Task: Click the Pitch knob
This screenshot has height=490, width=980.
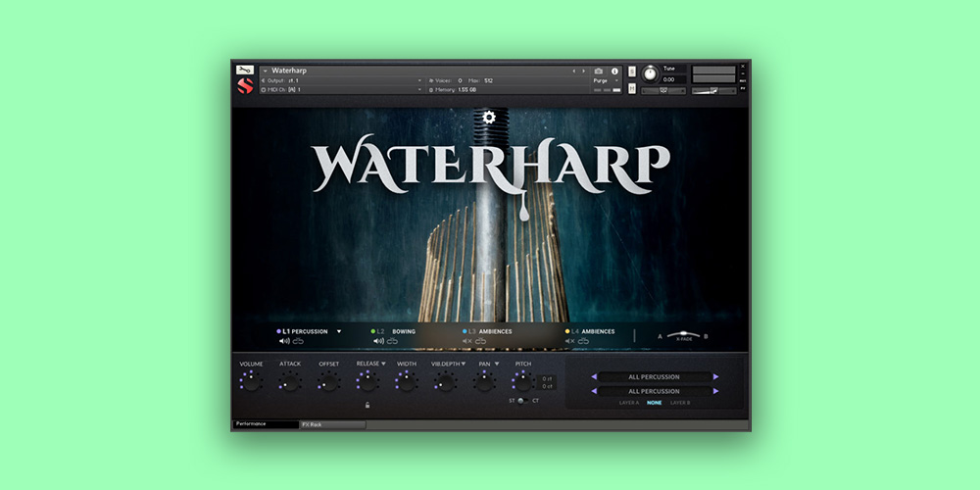Action: 522,382
